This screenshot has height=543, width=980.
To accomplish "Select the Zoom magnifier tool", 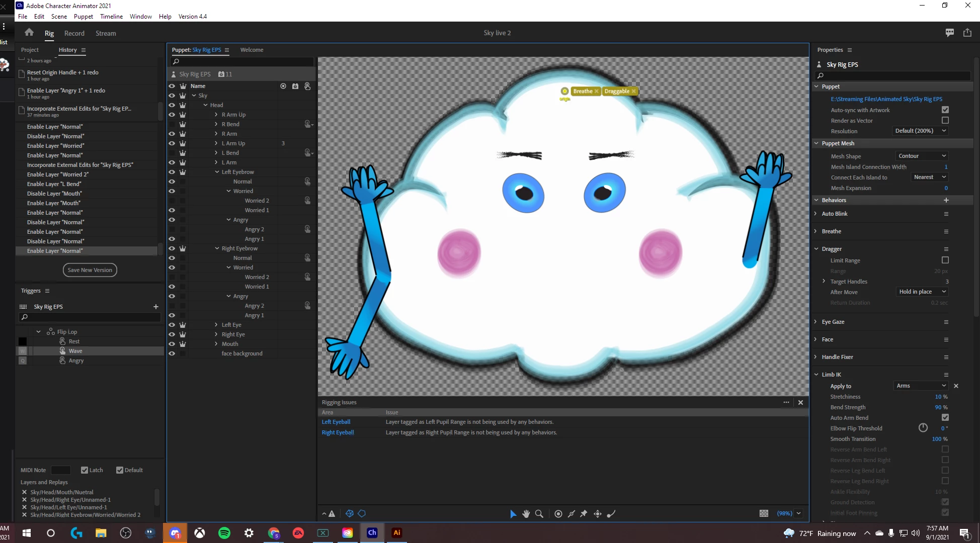I will pyautogui.click(x=539, y=514).
